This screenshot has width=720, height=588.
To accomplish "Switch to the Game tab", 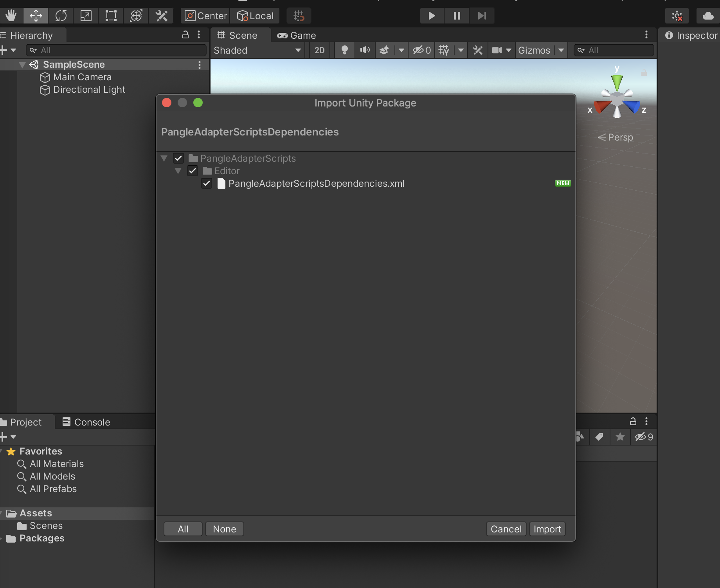I will pos(296,35).
